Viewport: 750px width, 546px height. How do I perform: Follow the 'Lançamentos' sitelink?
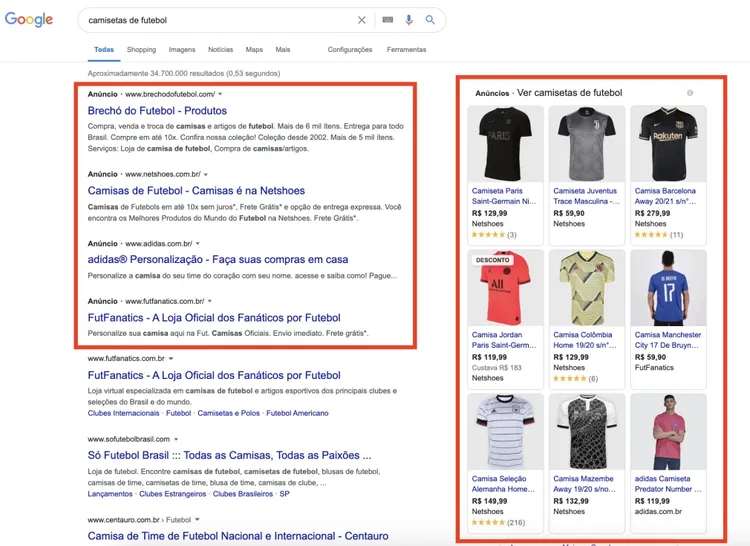tap(110, 494)
